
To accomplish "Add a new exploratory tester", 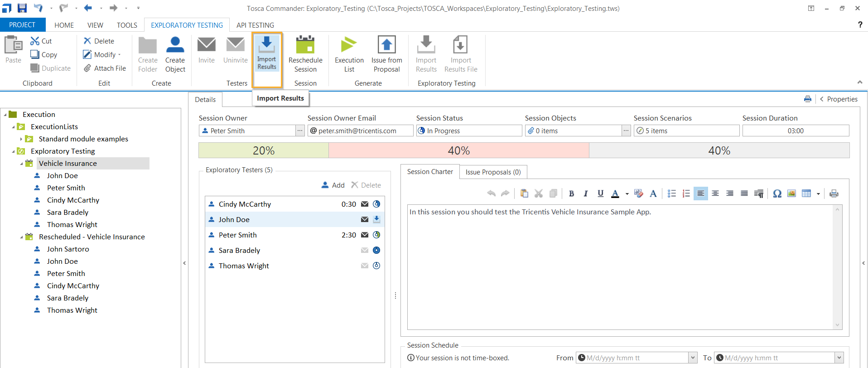I will (x=333, y=185).
